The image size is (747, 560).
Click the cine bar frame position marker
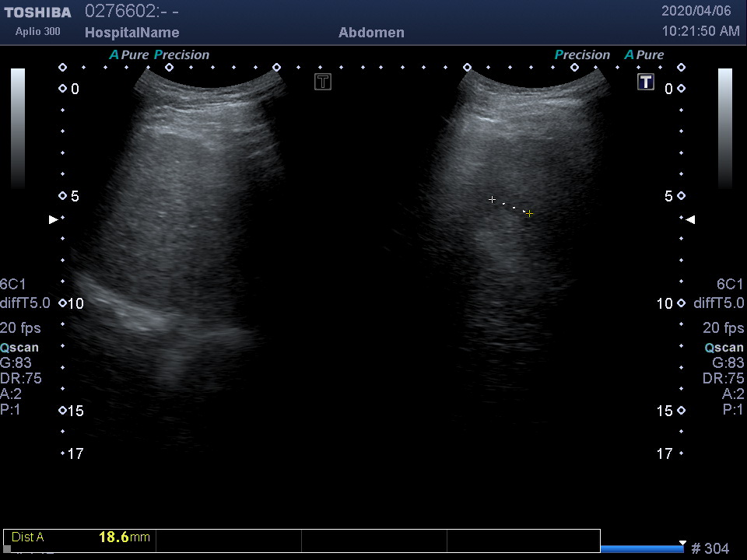682,543
